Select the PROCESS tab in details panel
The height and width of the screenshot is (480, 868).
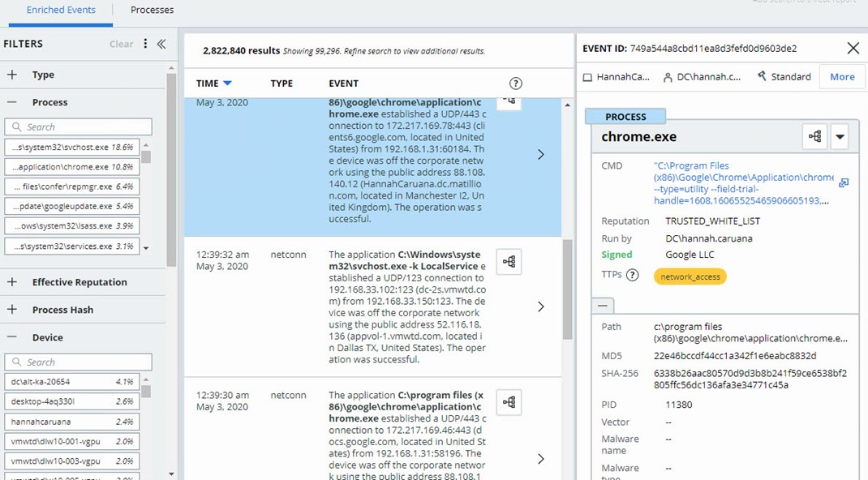coord(625,117)
